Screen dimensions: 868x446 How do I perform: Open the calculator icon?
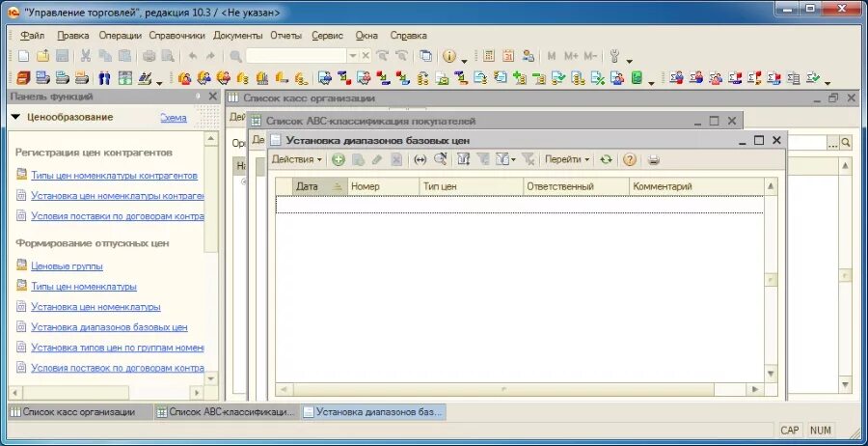tap(488, 56)
